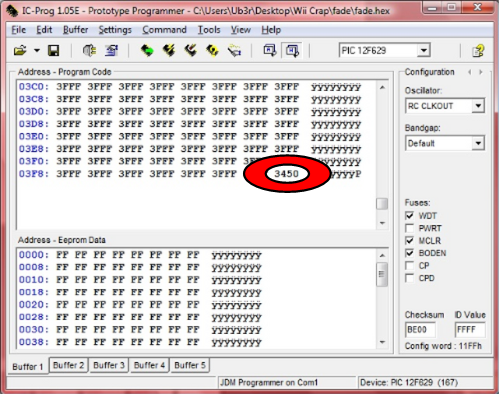
Task: Switch to the Buffer 3 tab
Action: point(109,365)
